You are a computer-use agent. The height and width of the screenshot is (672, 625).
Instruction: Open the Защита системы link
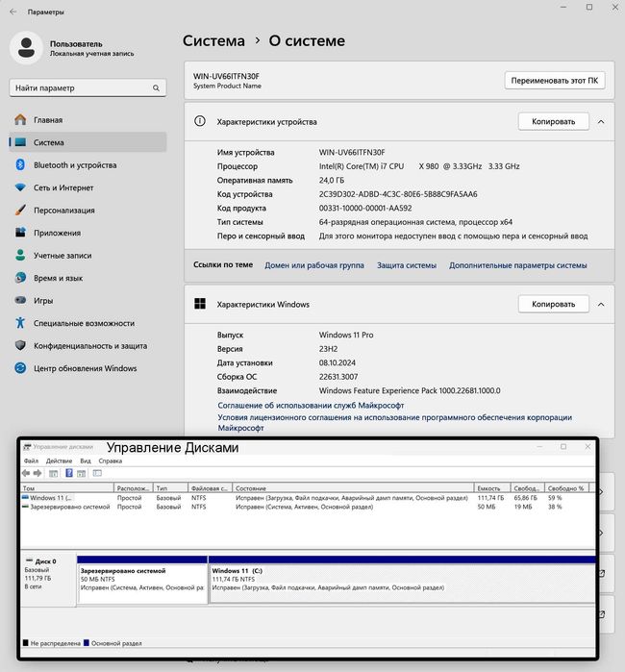[x=407, y=265]
